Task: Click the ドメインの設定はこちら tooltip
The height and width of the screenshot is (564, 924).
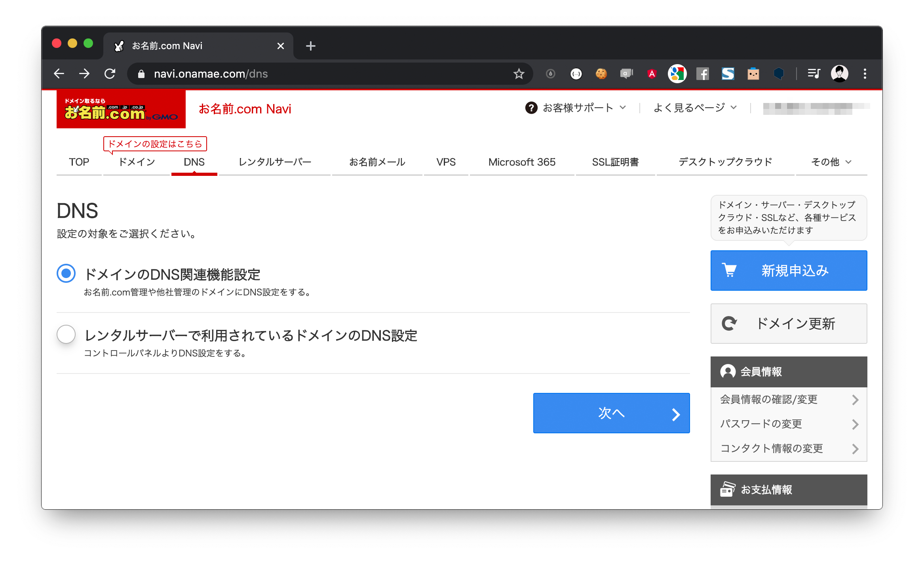Action: pyautogui.click(x=155, y=144)
